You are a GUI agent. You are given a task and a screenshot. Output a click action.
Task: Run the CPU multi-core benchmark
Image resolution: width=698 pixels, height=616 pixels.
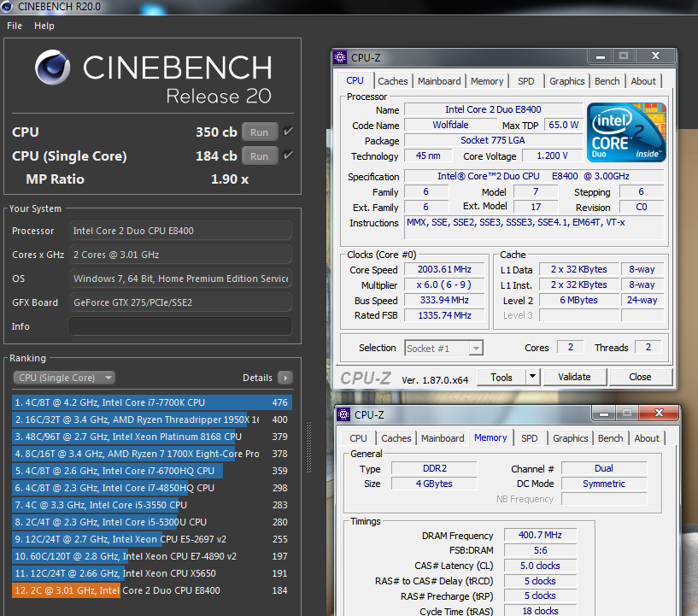tap(260, 132)
